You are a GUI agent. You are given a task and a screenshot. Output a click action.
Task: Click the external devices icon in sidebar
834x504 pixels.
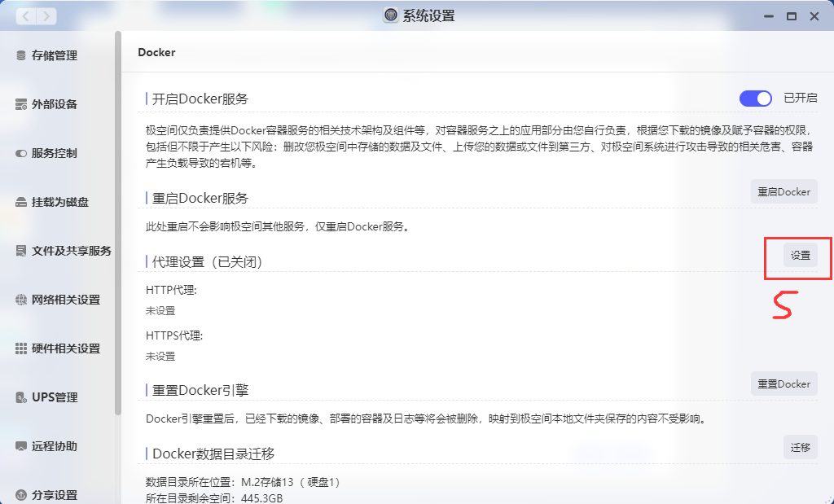pos(21,104)
